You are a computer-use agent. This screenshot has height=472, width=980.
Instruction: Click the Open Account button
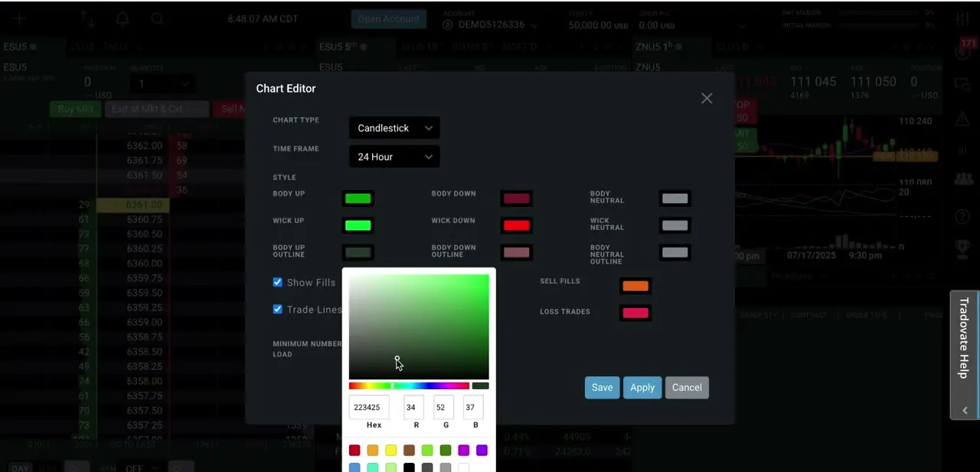tap(389, 19)
